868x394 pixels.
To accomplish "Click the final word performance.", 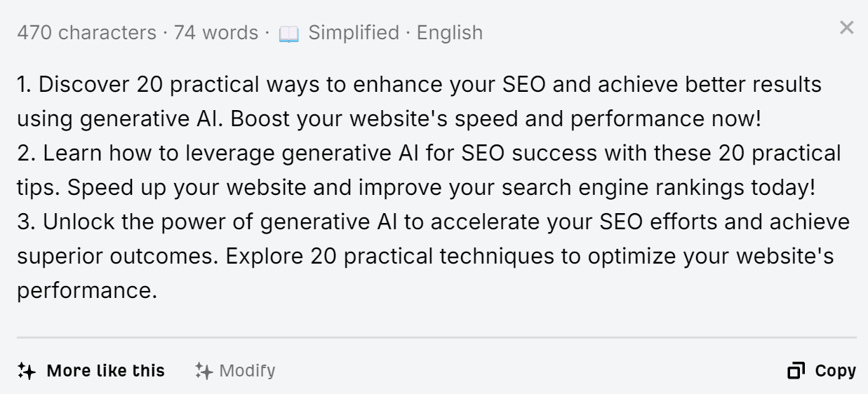I will (86, 290).
